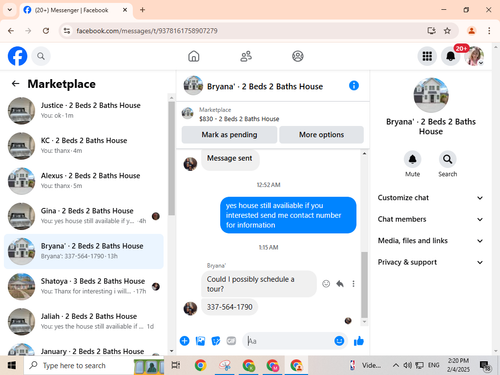
Task: Open site information icon in address bar
Action: [67, 31]
